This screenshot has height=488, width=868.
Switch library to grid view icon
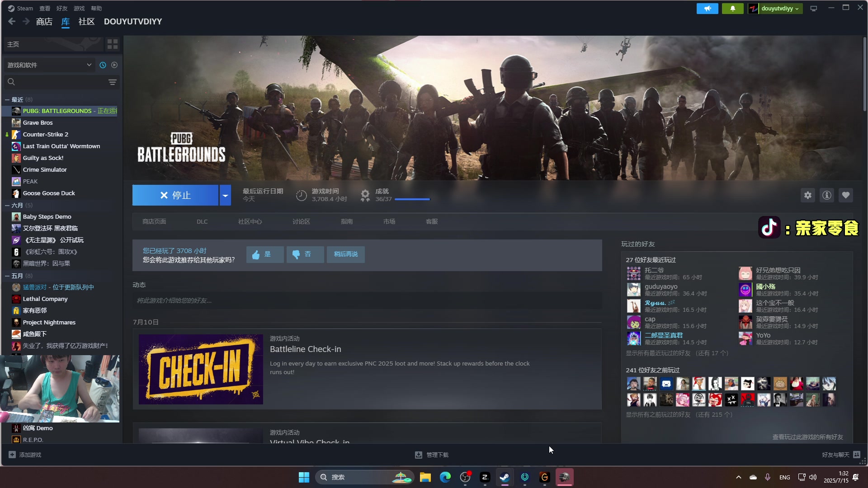[x=113, y=44]
